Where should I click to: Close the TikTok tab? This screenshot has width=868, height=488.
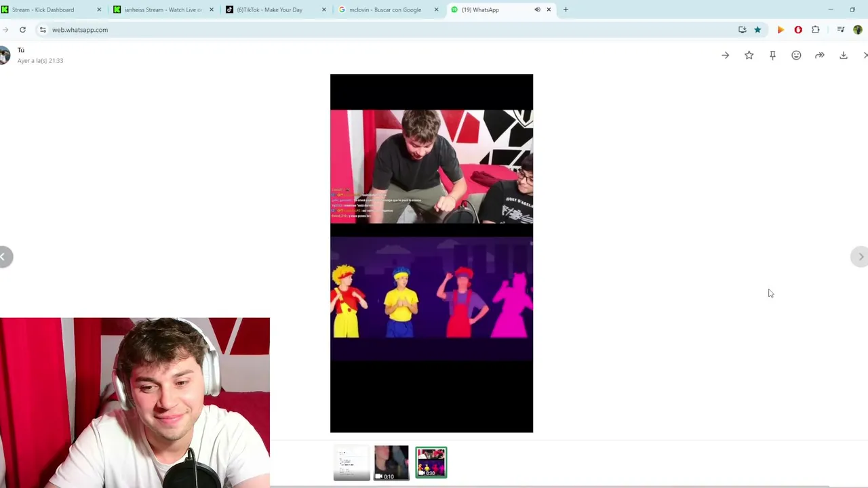tap(323, 9)
